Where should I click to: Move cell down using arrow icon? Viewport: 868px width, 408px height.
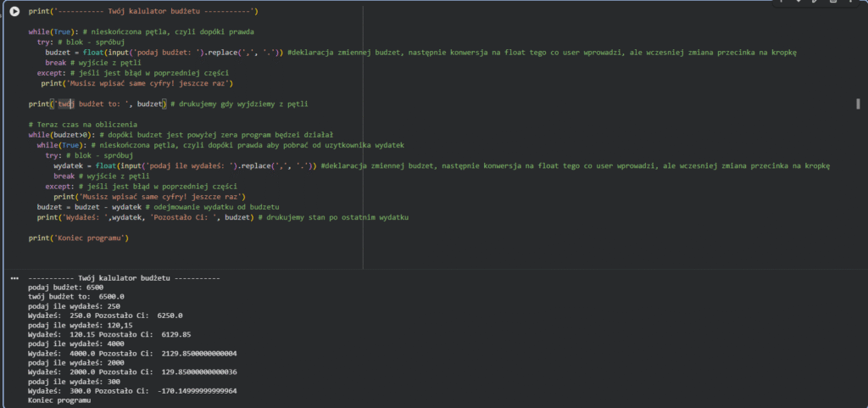(x=798, y=3)
